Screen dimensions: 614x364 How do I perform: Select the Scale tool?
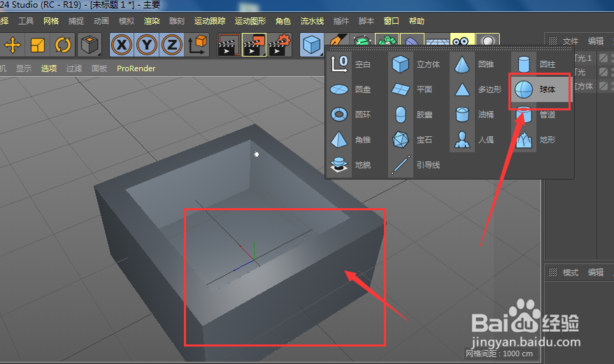coord(38,45)
